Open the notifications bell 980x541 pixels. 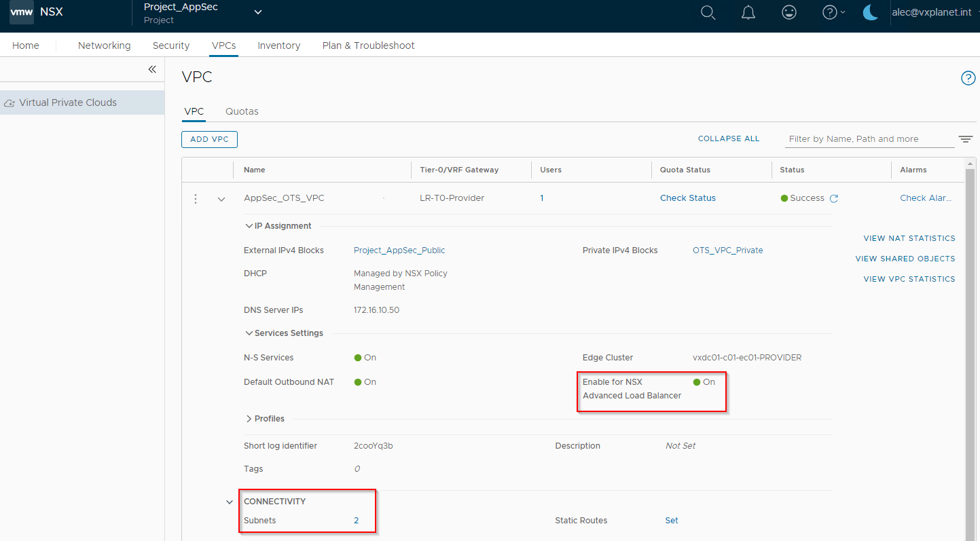748,13
